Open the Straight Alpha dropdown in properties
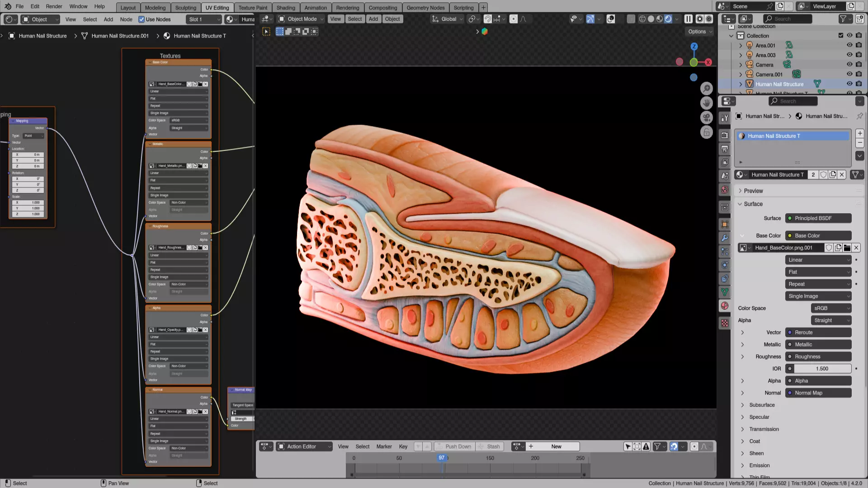The height and width of the screenshot is (488, 868). [x=831, y=320]
